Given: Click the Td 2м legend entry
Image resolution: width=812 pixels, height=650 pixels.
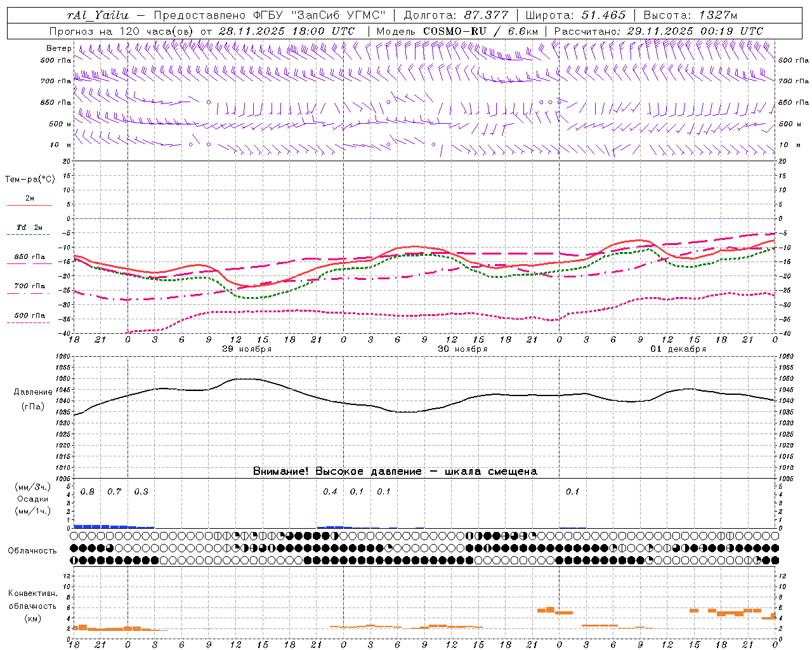Looking at the screenshot, I should [30, 227].
